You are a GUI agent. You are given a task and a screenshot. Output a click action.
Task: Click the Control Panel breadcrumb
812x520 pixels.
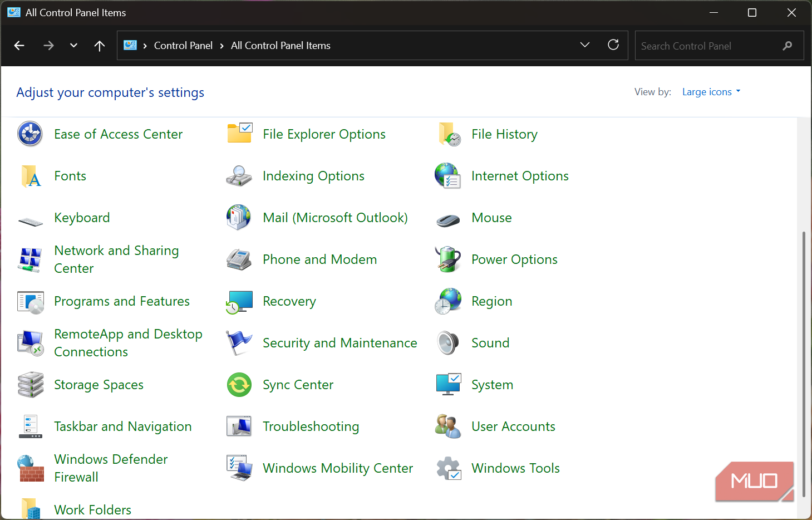[183, 46]
